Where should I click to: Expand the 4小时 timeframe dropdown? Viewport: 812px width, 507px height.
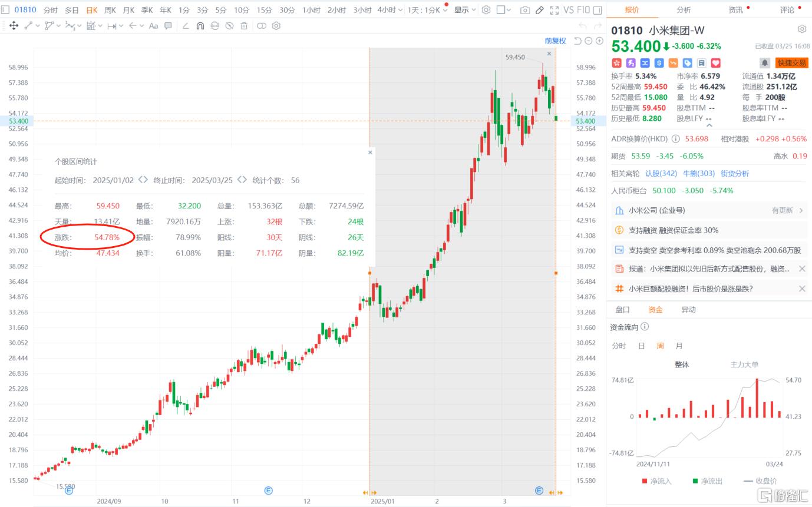point(390,10)
